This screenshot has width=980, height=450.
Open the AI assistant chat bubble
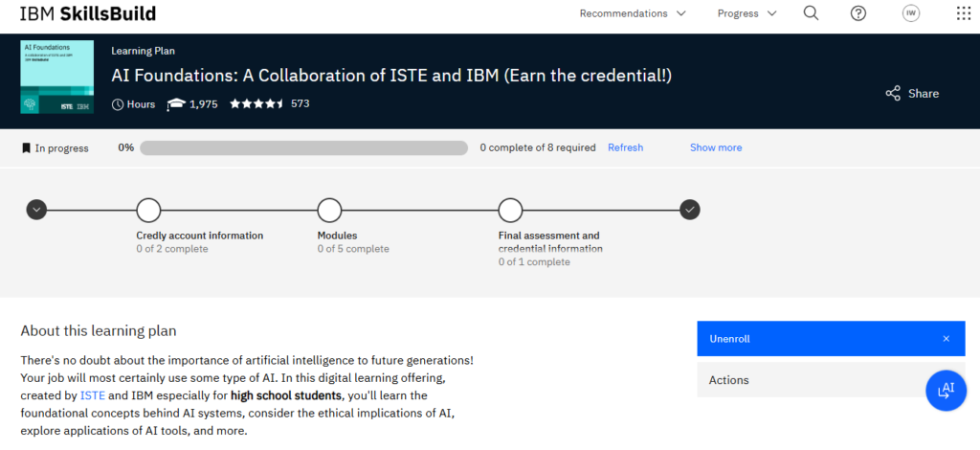[x=947, y=390]
